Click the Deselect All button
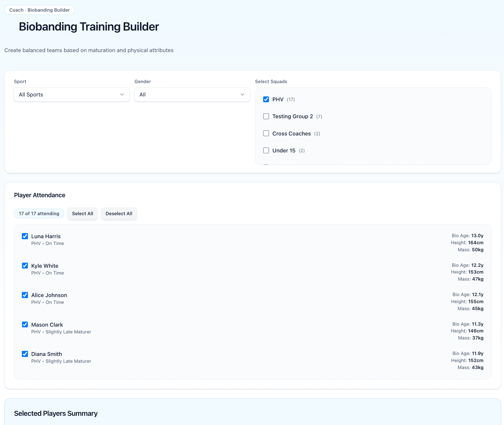Image resolution: width=504 pixels, height=425 pixels. point(119,213)
